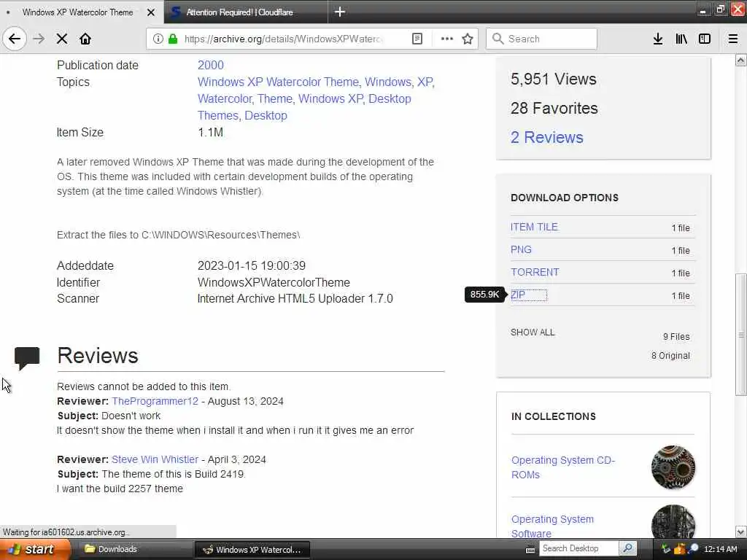Viewport: 747px width, 560px height.
Task: Download the ZIP file
Action: click(x=518, y=295)
